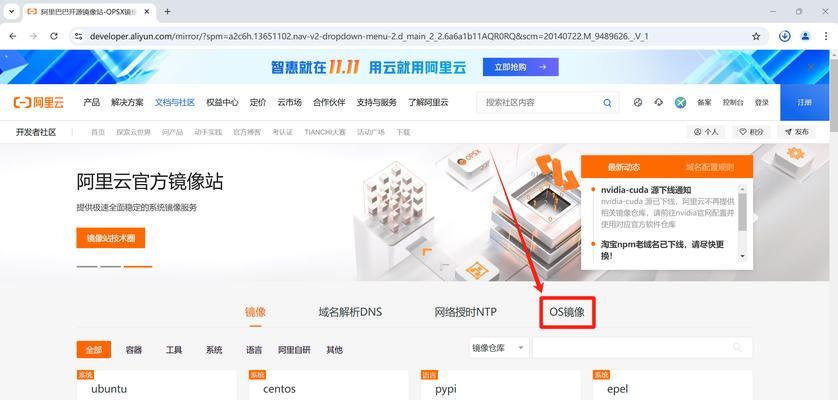
Task: Open the Chrome profile avatar icon
Action: pos(805,36)
